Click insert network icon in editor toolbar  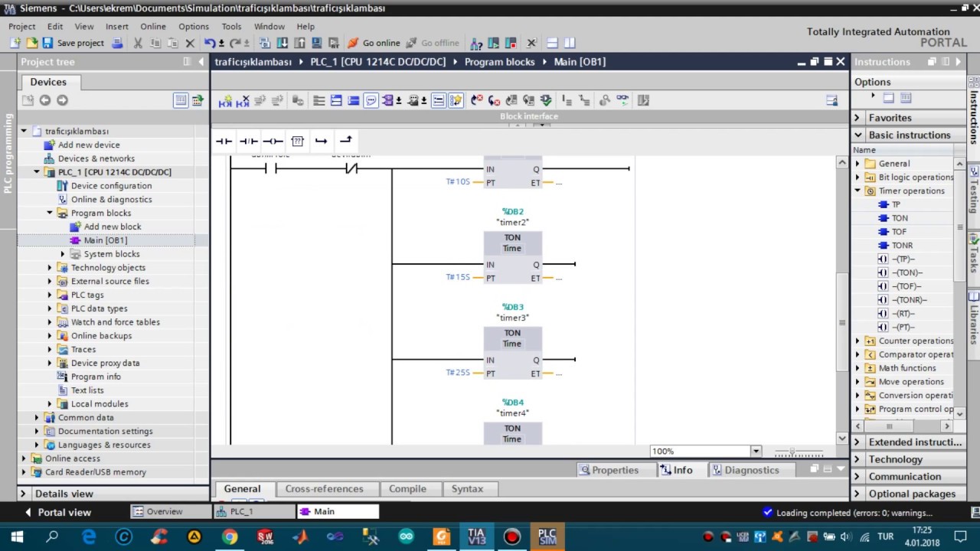click(225, 100)
